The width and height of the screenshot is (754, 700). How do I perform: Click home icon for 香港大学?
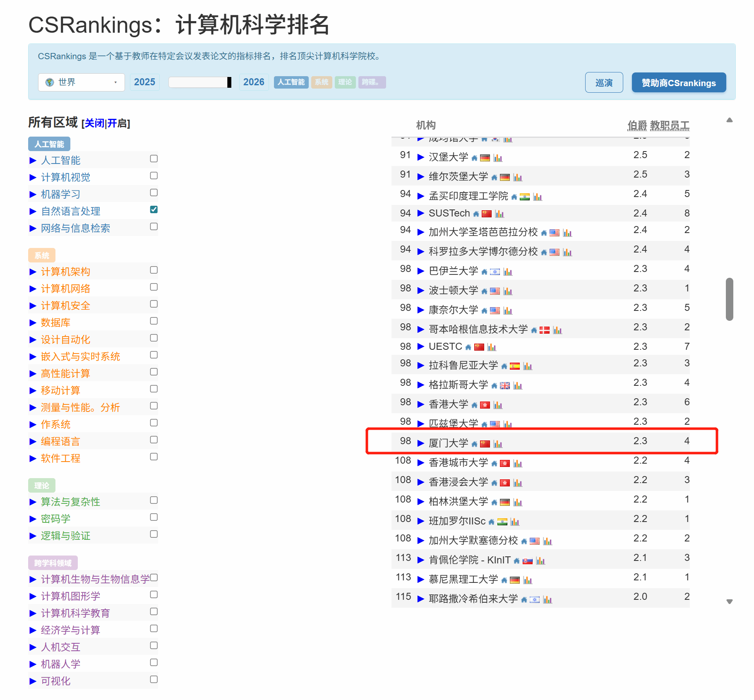[474, 405]
